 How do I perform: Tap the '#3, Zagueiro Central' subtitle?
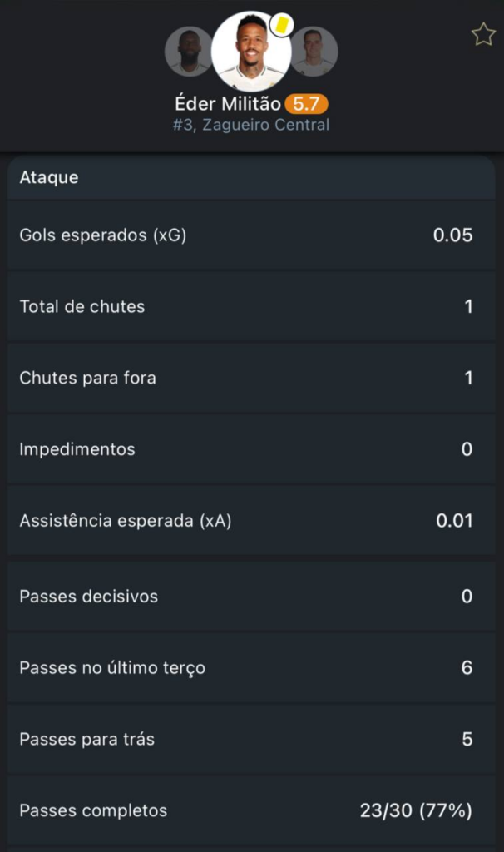tap(251, 125)
